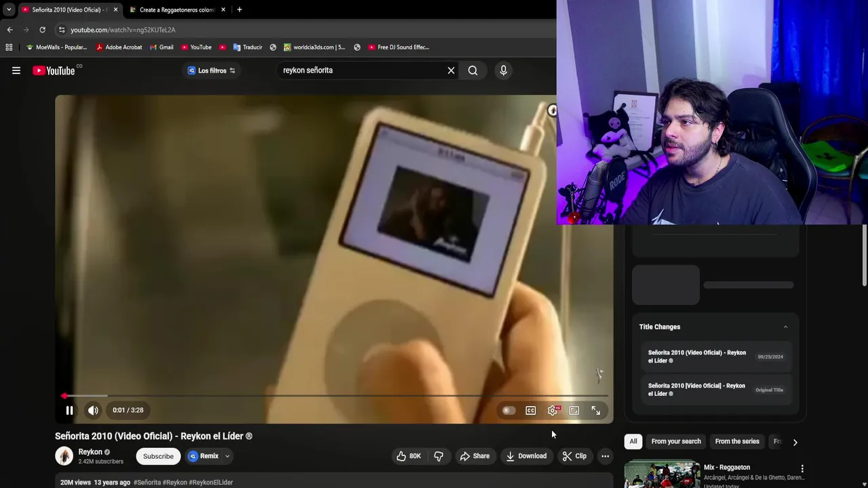
Task: Turn on closed captions
Action: (531, 410)
